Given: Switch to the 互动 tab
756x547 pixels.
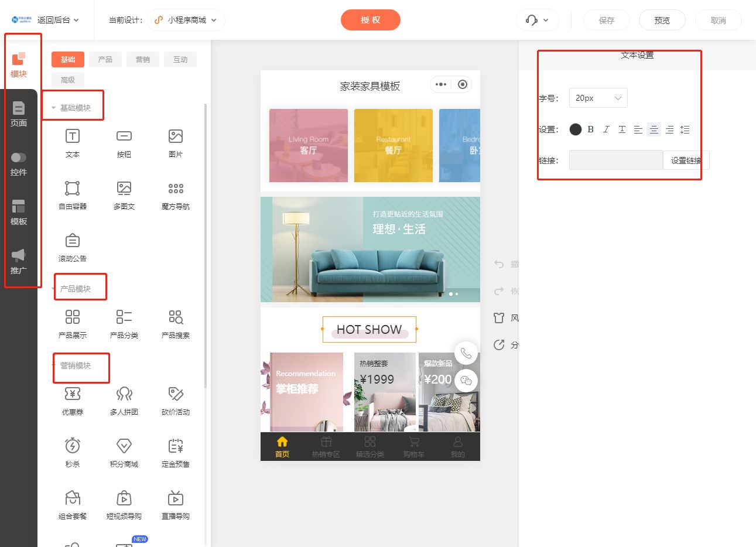Looking at the screenshot, I should pos(180,59).
